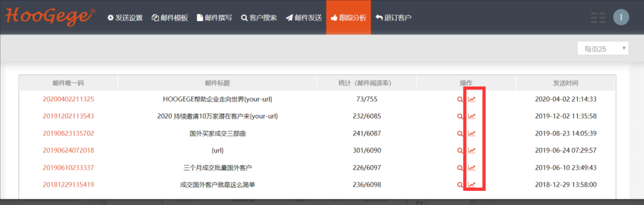Click the 发送时间 column header

[x=566, y=83]
